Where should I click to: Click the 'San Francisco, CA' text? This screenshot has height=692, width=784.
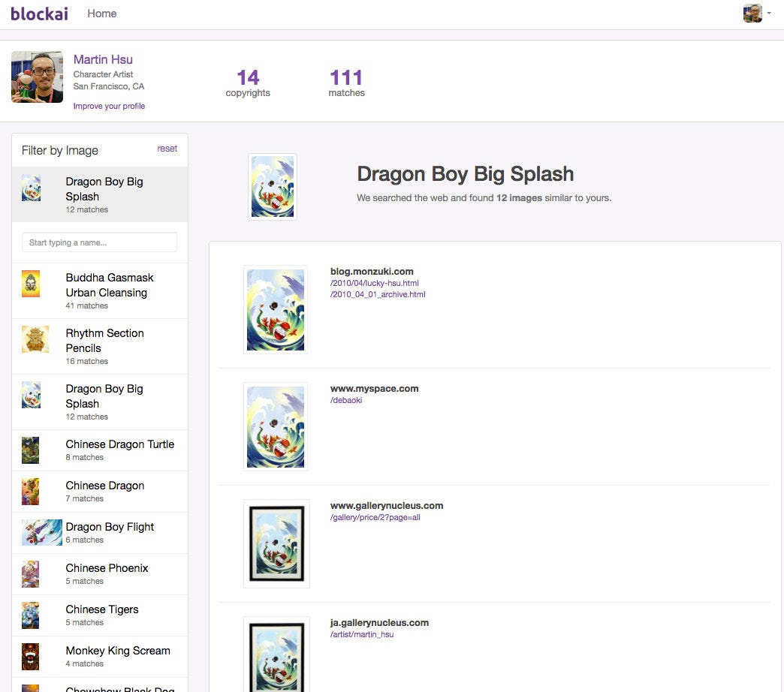108,86
